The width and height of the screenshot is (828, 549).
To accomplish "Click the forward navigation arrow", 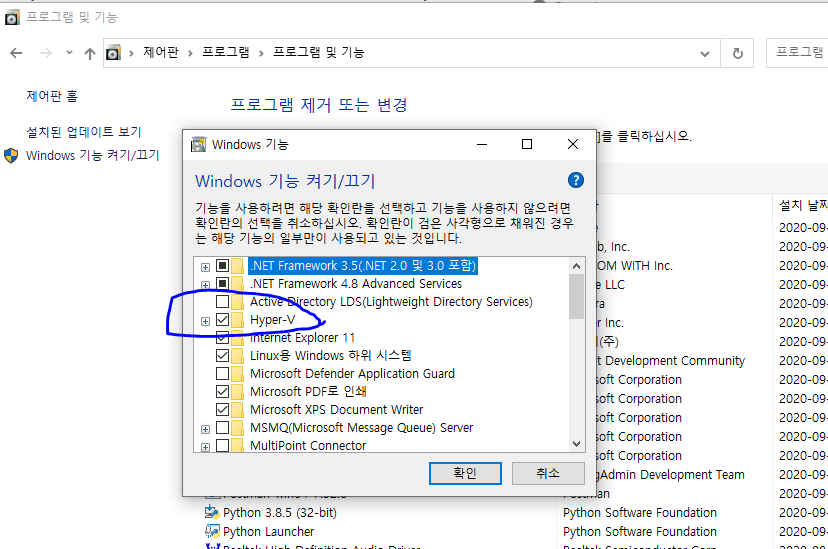I will [46, 53].
